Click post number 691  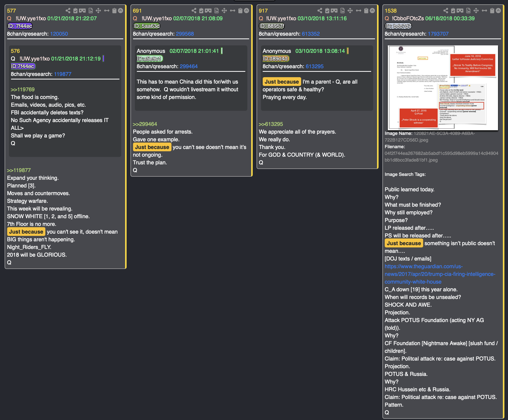pyautogui.click(x=137, y=11)
